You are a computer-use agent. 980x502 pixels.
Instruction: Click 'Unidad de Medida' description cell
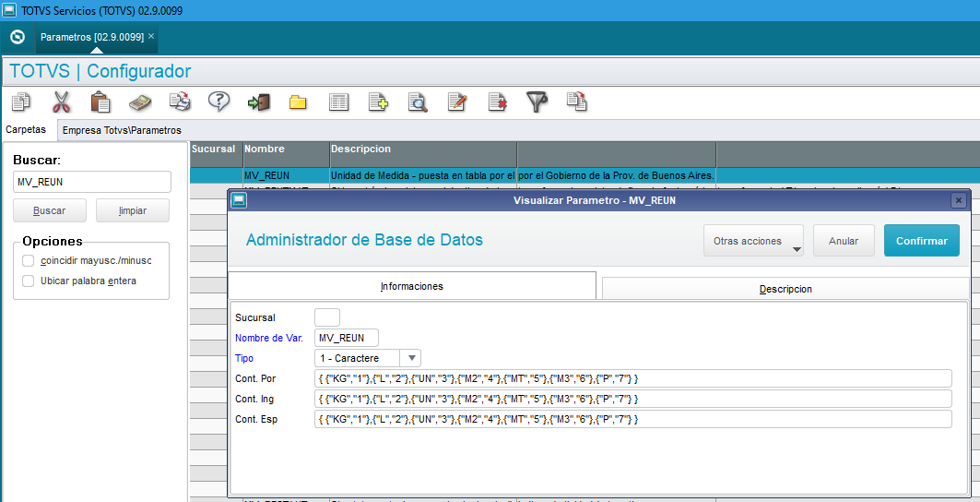tap(423, 176)
